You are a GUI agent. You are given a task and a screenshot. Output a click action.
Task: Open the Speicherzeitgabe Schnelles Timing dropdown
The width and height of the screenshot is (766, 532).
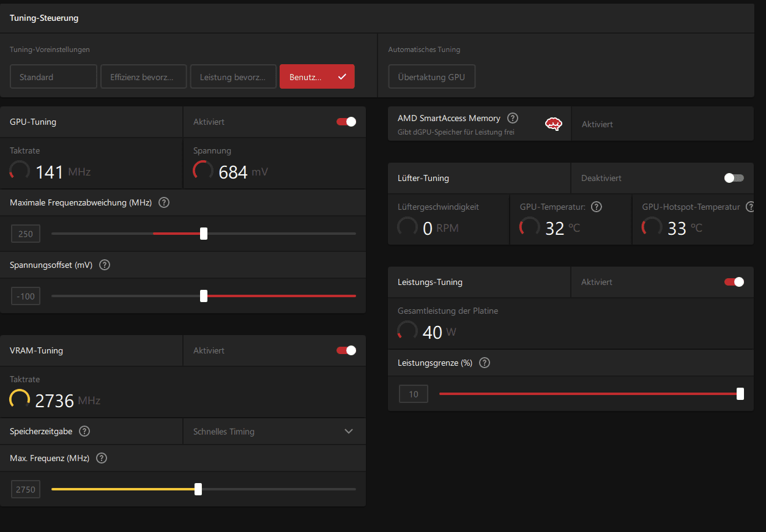point(274,431)
